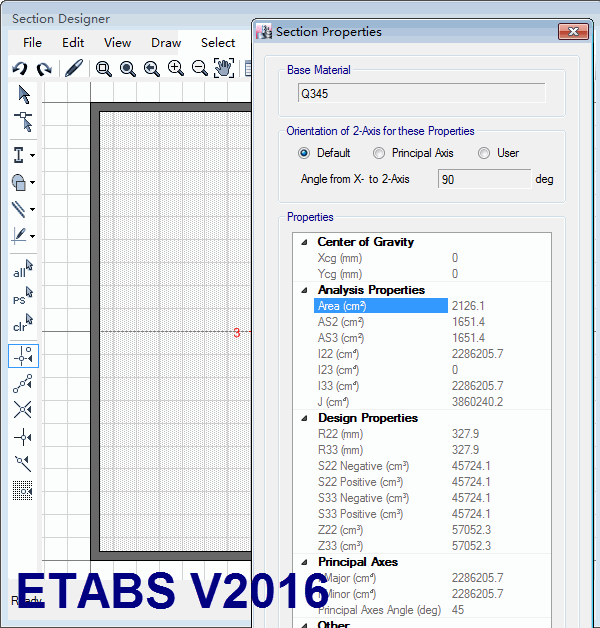Viewport: 600px width, 628px height.
Task: Open the Edit menu
Action: click(73, 43)
